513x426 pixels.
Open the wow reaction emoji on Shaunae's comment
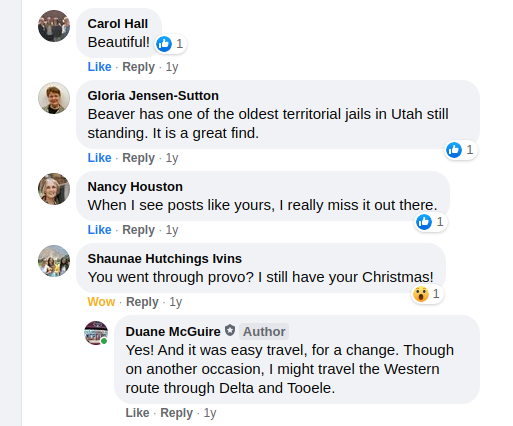(421, 294)
